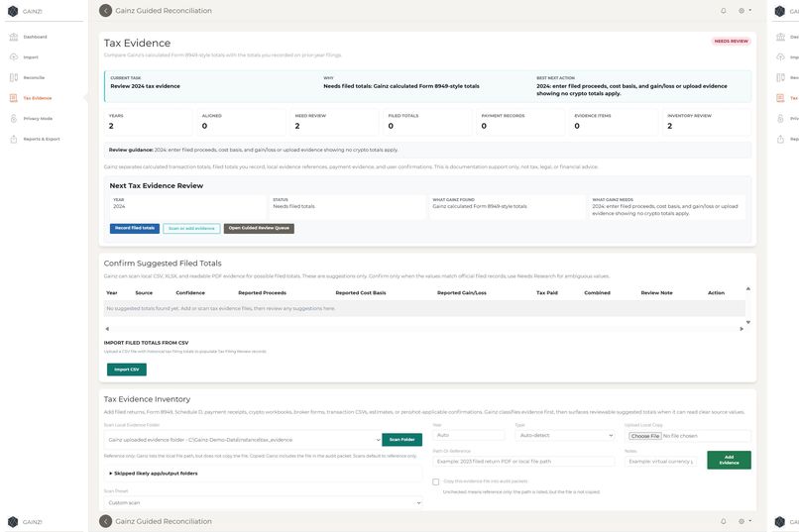Open Dashboard from the left sidebar
The image size is (799, 532).
coord(35,37)
